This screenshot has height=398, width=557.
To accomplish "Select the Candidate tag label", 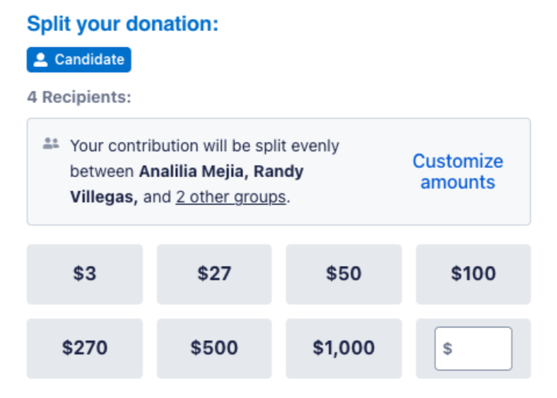I will [79, 60].
